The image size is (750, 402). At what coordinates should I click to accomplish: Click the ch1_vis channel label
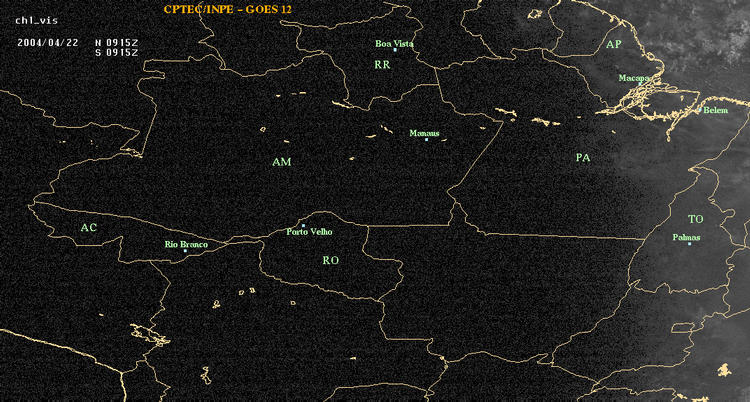click(x=37, y=21)
